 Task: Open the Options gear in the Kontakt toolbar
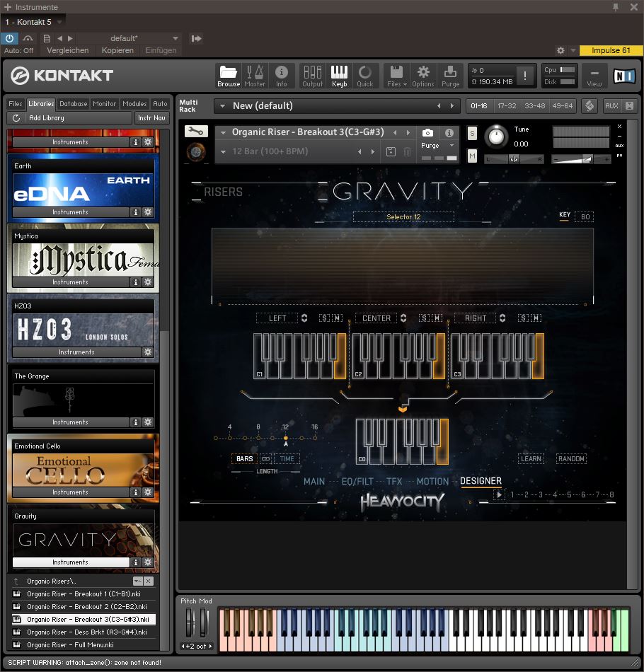pyautogui.click(x=422, y=76)
